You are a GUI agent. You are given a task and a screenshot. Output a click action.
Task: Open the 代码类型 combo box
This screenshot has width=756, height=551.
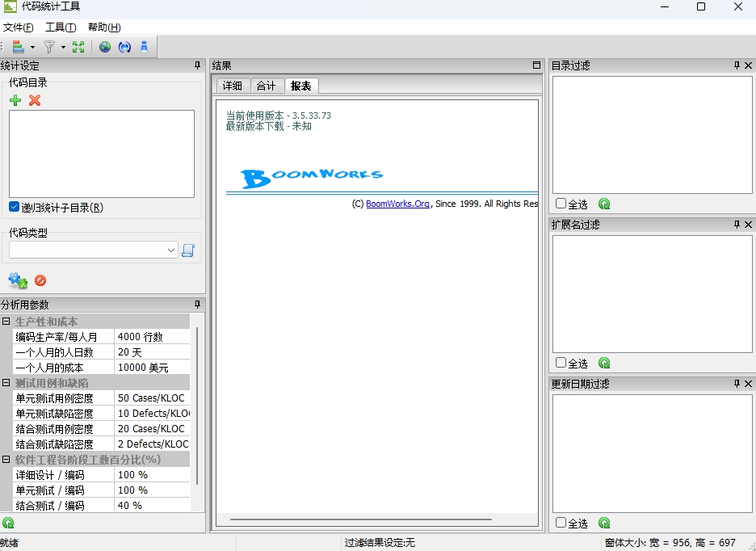click(94, 250)
